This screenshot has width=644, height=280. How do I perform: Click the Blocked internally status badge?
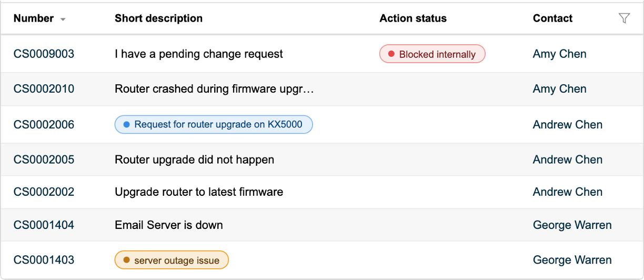432,54
